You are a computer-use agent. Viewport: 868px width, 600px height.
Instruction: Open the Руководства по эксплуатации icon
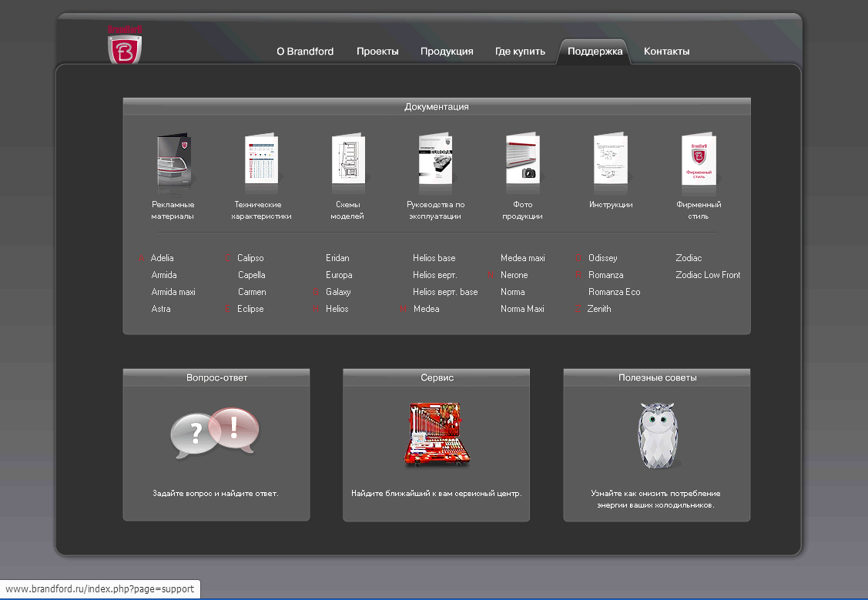tap(435, 159)
